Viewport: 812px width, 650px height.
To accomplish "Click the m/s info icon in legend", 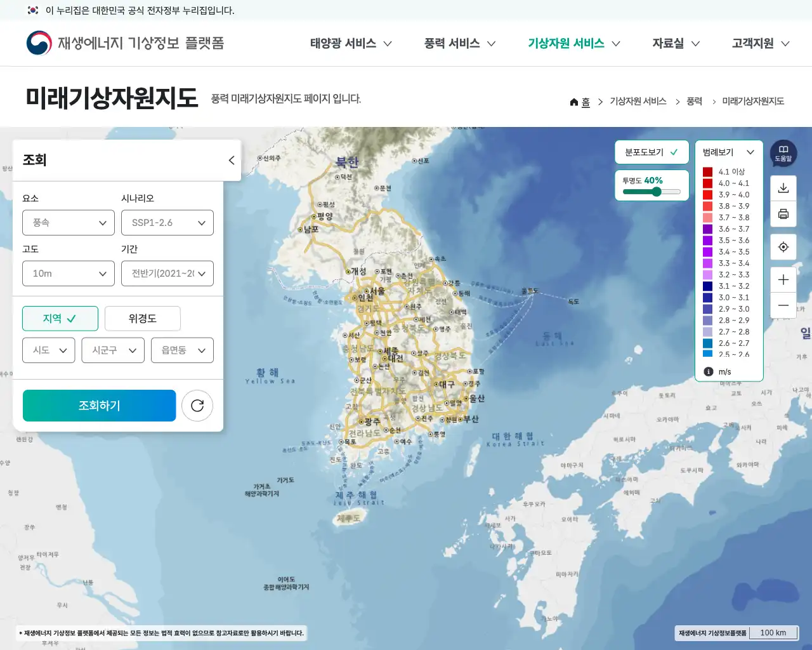I will (709, 371).
